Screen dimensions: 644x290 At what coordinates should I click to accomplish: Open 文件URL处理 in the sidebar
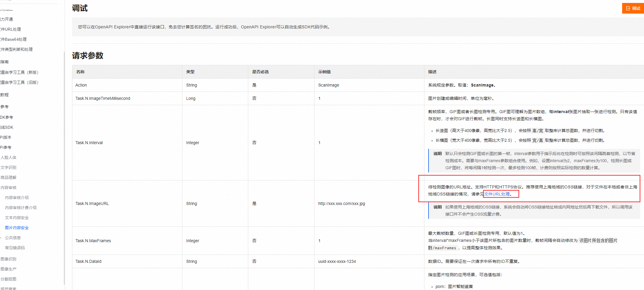[x=10, y=29]
